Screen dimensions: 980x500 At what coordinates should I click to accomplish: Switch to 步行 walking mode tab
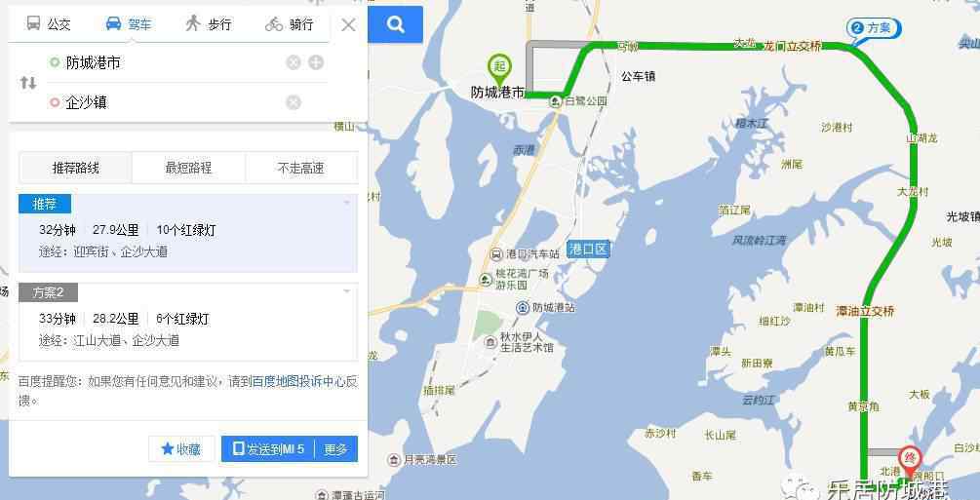[x=208, y=23]
